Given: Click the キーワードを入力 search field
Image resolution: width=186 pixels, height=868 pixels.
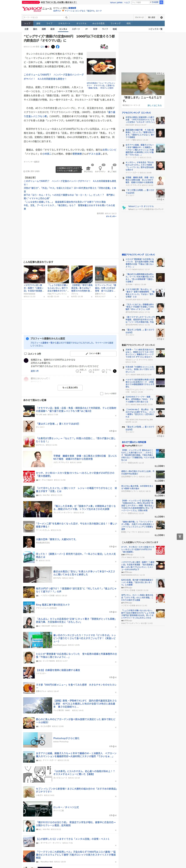Looking at the screenshot, I should point(43,18).
